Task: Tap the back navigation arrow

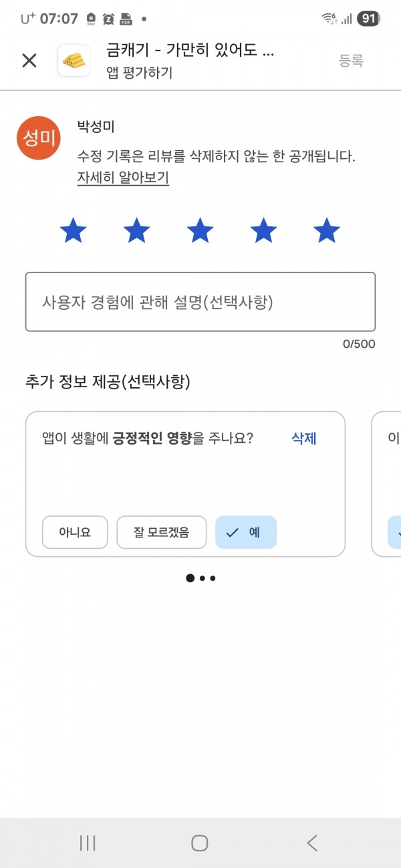Action: coord(312,843)
